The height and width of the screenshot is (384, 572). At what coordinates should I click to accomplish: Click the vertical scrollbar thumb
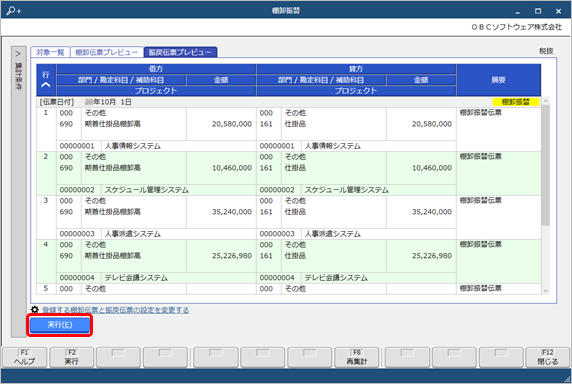(x=546, y=165)
